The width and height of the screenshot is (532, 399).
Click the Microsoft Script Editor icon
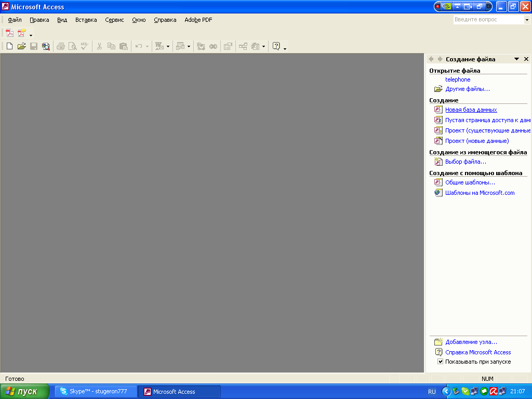click(213, 46)
